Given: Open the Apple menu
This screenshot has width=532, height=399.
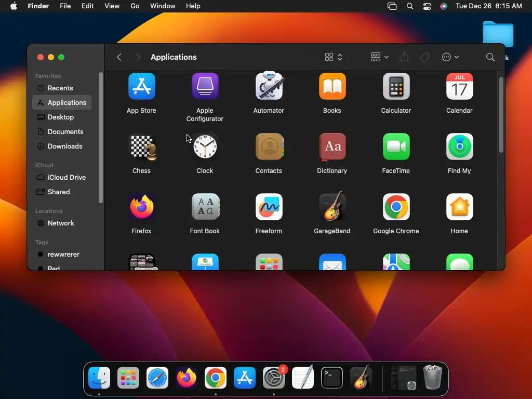Looking at the screenshot, I should 14,6.
